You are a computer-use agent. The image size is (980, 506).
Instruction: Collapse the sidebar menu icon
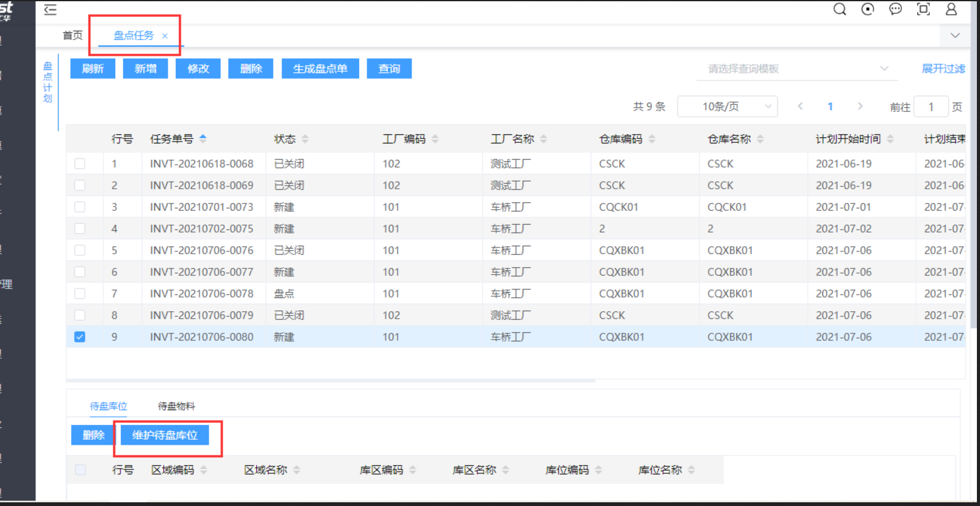coord(50,9)
